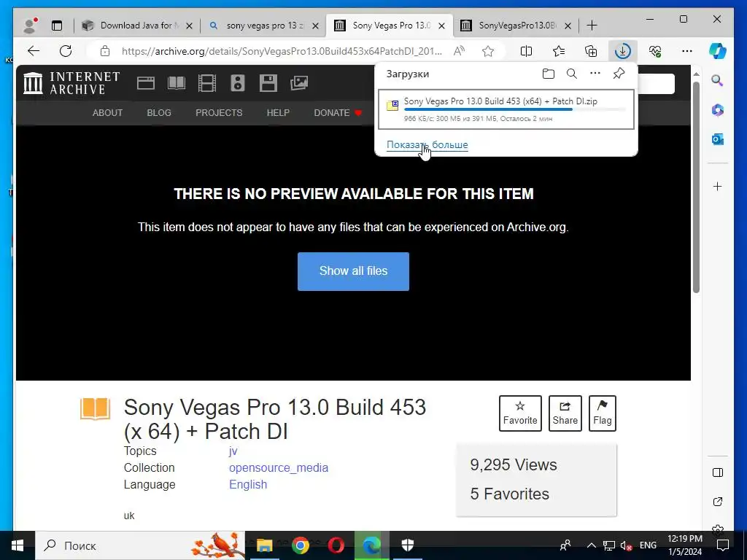Open the jv topic link
This screenshot has height=560, width=747.
point(233,451)
